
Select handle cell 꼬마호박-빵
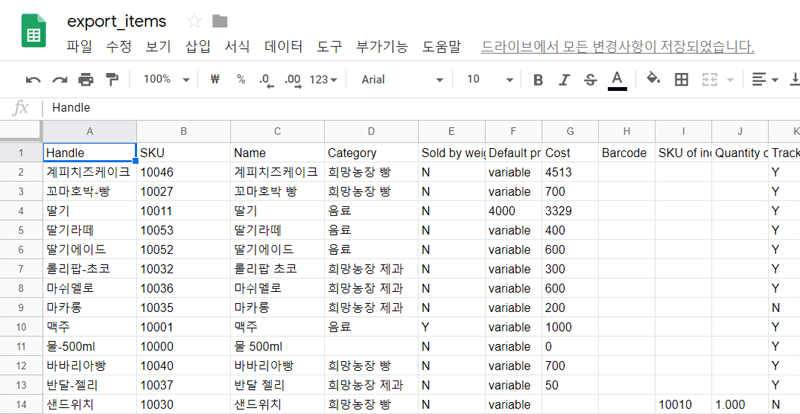(x=90, y=192)
